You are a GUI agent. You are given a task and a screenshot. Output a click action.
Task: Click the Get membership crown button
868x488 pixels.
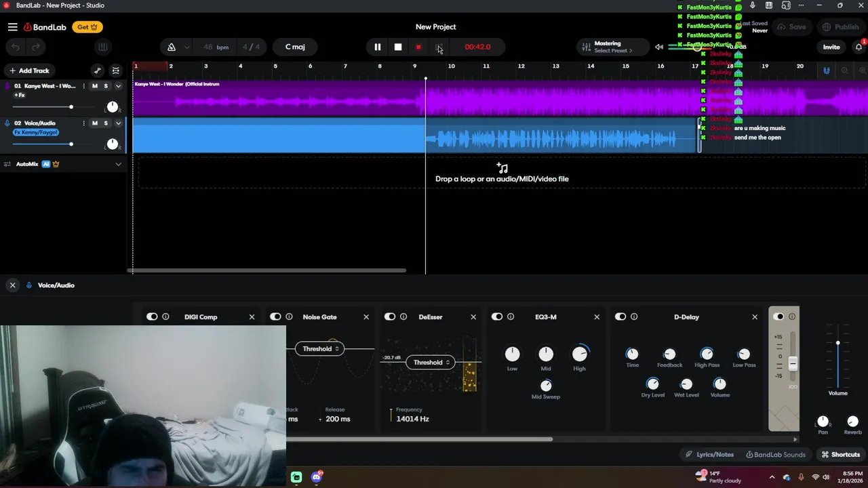click(x=87, y=27)
